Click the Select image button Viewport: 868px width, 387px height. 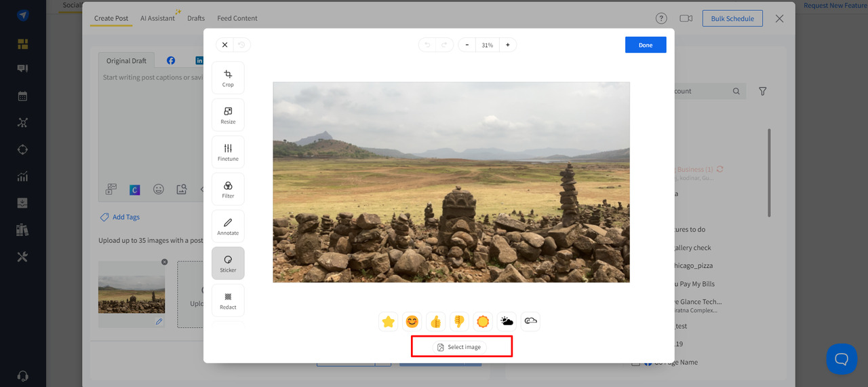point(460,347)
